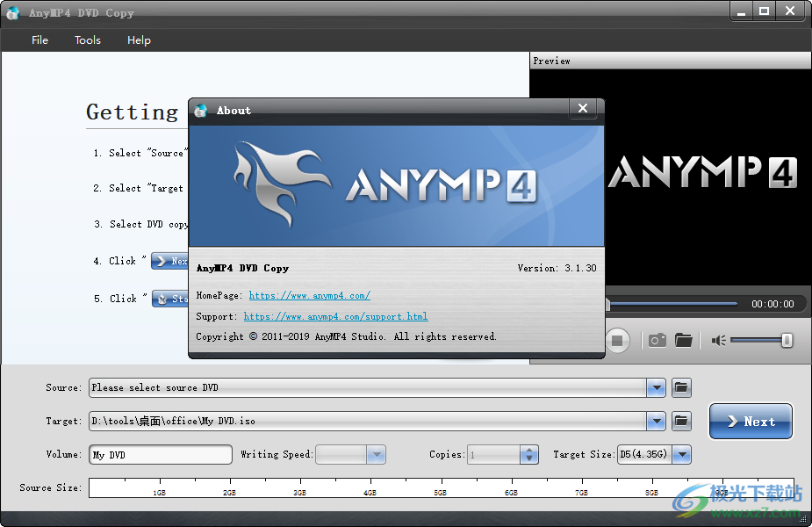812x527 pixels.
Task: Click the AnyMP4 icon in the title bar
Action: pos(11,11)
